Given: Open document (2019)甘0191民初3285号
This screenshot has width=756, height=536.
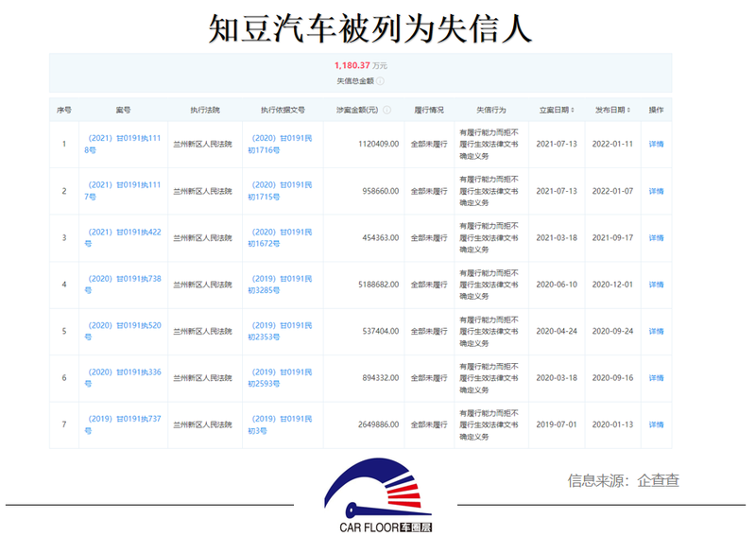Looking at the screenshot, I should (x=280, y=285).
